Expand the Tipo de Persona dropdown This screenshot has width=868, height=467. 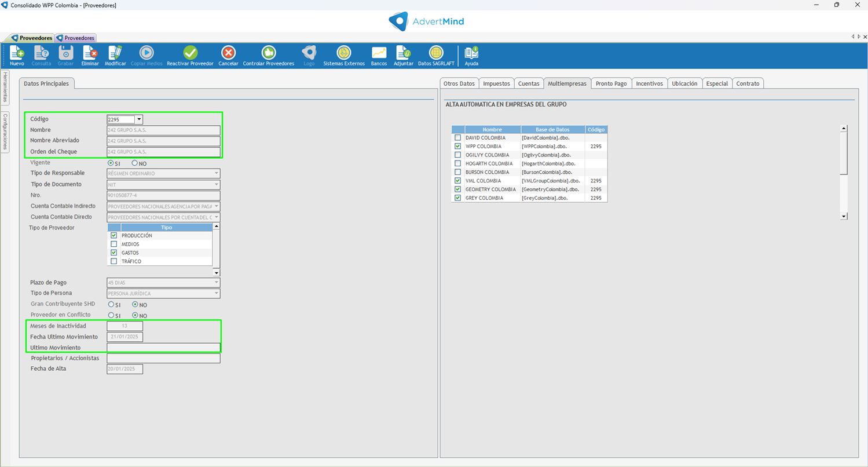coord(217,294)
